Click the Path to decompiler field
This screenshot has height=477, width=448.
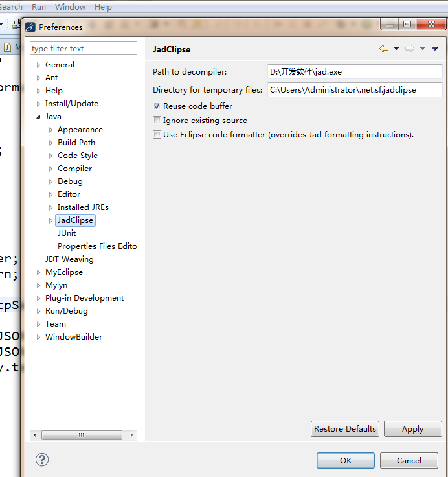355,72
